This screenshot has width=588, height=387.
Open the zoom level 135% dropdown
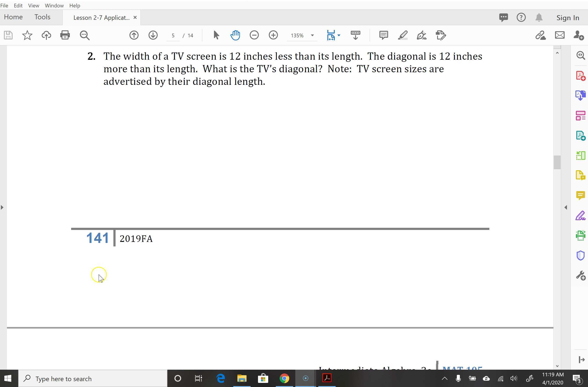(312, 35)
